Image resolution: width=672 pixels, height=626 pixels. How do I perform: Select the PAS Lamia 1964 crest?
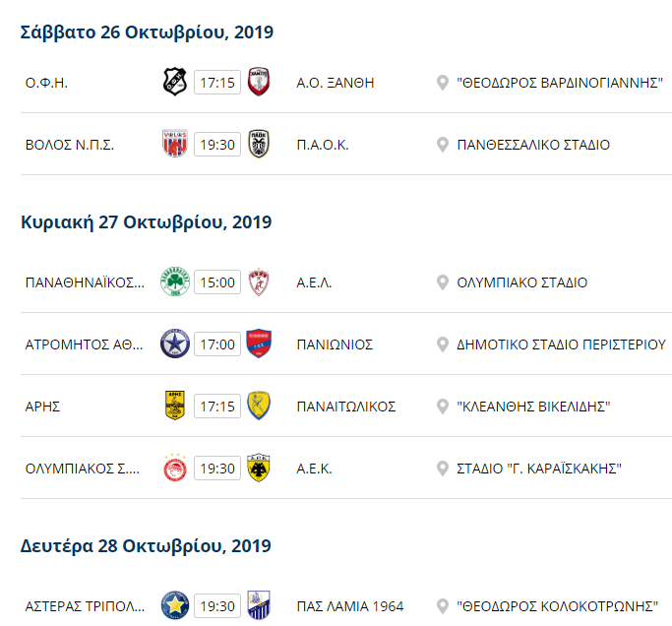pos(259,605)
